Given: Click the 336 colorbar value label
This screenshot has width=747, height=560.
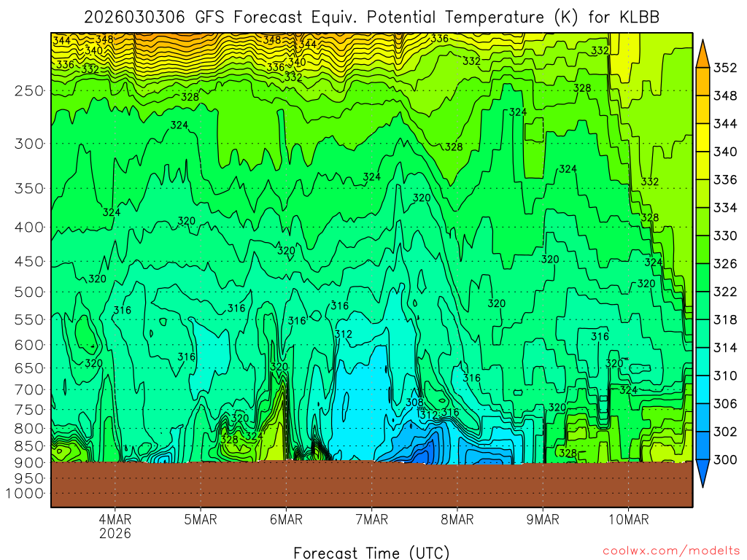Looking at the screenshot, I should tap(725, 179).
